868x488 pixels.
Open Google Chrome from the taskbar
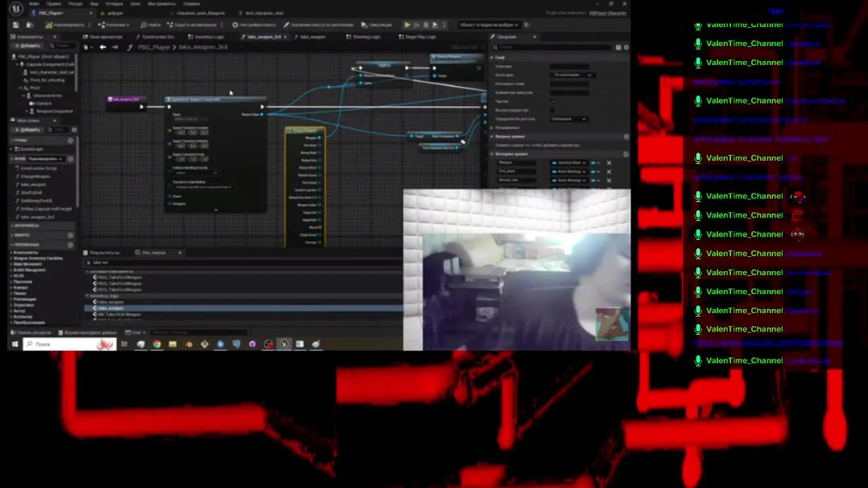coord(157,344)
